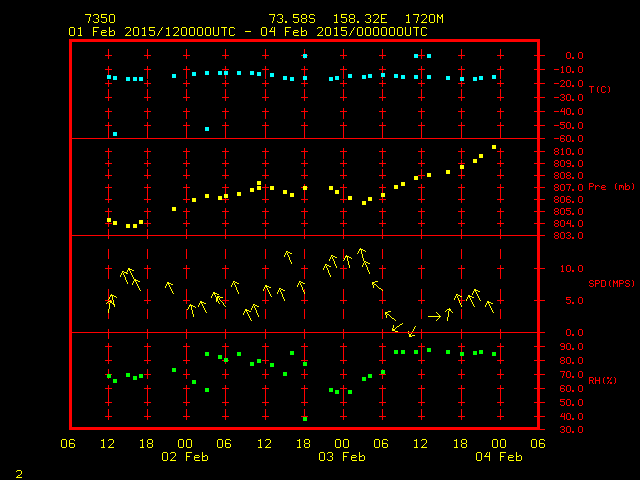Select the 03 Feb date label

click(x=341, y=456)
